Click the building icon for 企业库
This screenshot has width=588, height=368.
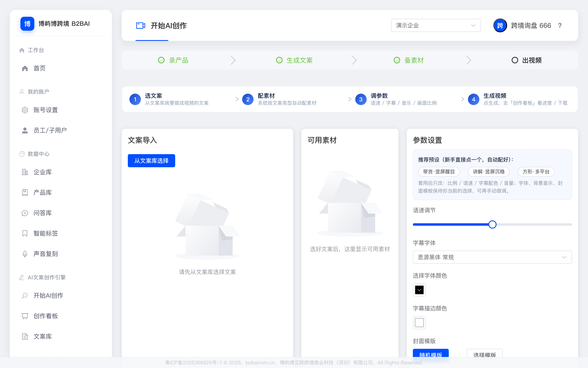(x=25, y=172)
